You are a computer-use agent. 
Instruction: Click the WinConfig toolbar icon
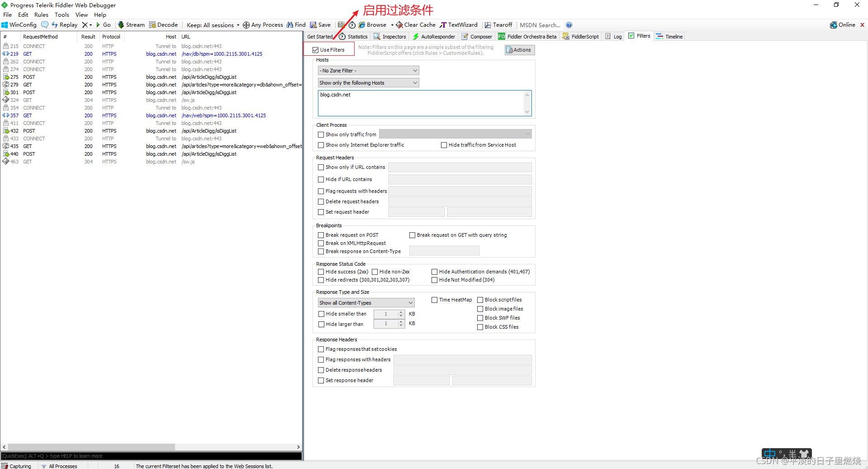(5, 25)
